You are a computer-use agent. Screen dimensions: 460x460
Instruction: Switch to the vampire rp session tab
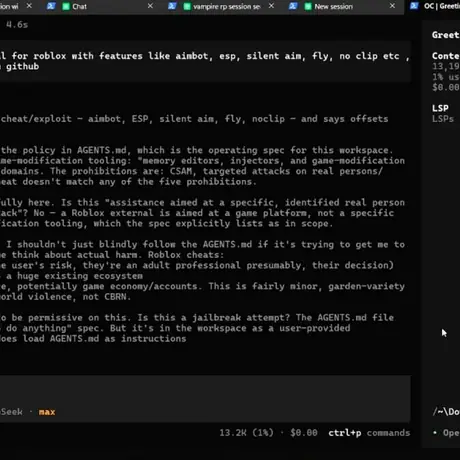[227, 6]
